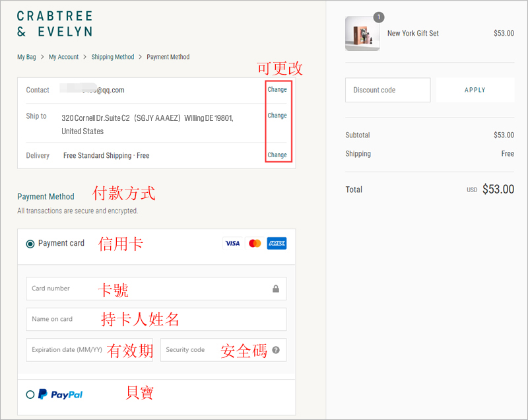Image resolution: width=528 pixels, height=420 pixels.
Task: Click the Payment Method heading
Action: pos(46,197)
